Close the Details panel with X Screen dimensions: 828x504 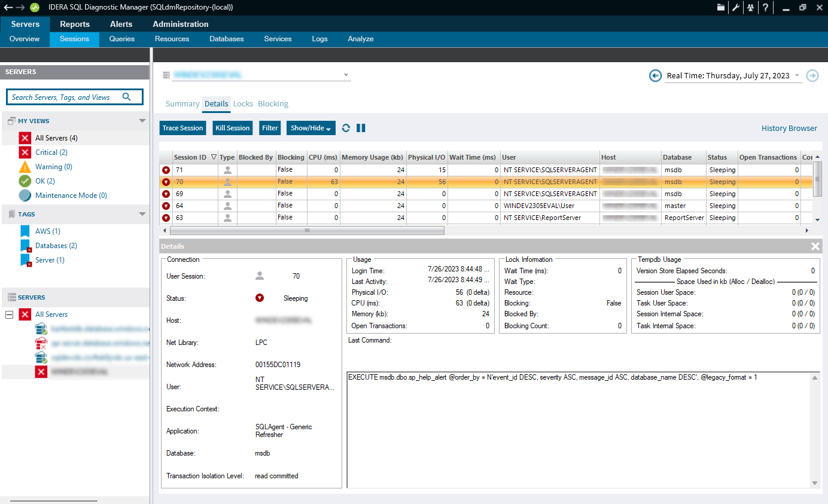[815, 246]
